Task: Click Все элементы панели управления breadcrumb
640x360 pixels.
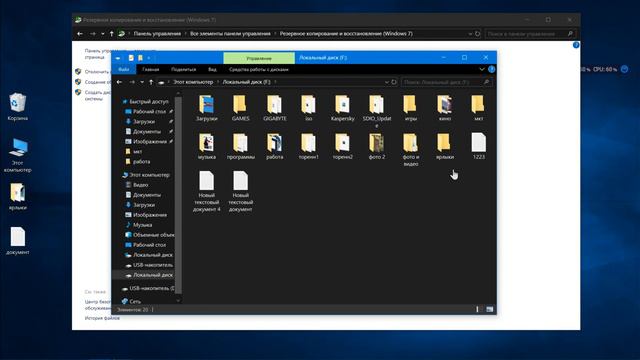Action: pos(230,34)
